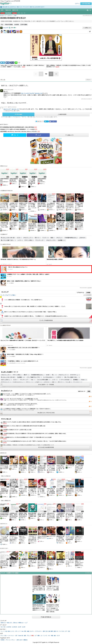This screenshot has height=644, width=92.
Task: Open the メニュー button beside まとめ heading
Action: click(x=89, y=79)
